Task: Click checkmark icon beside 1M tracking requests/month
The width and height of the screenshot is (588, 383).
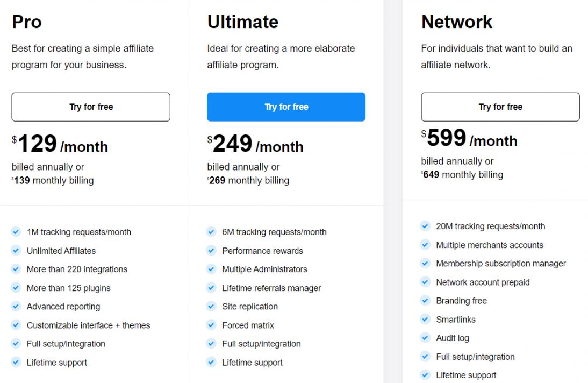Action: pos(16,232)
